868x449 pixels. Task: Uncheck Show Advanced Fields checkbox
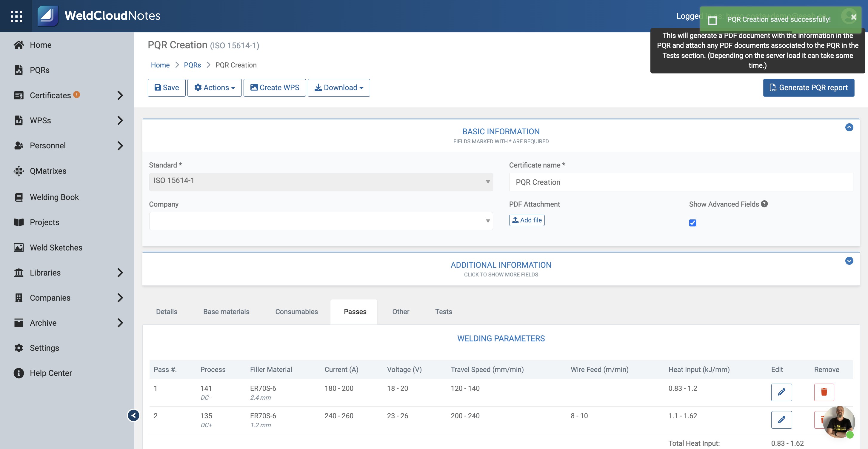(692, 223)
